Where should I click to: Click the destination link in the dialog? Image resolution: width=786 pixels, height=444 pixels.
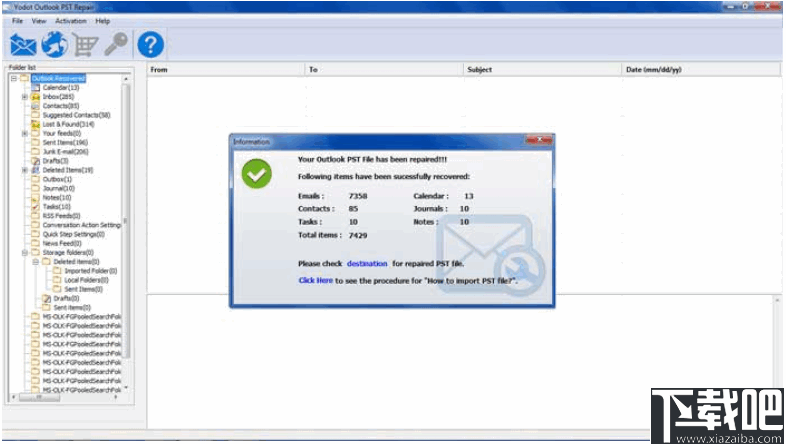click(x=367, y=264)
